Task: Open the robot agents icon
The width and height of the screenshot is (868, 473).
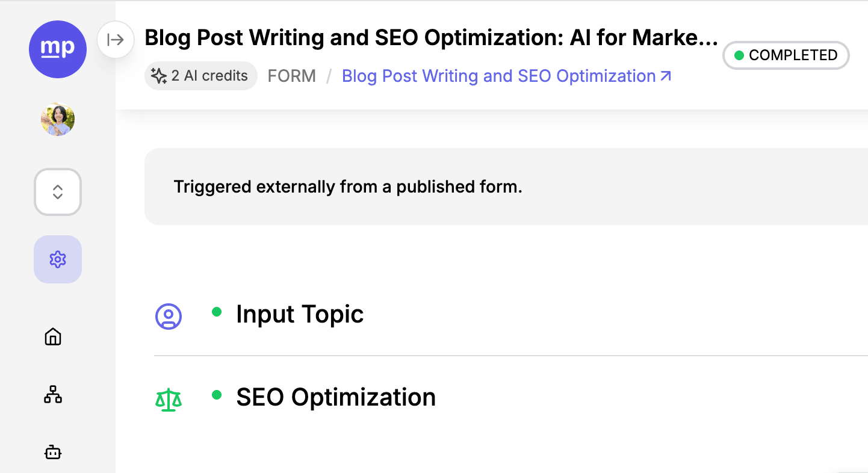Action: click(53, 452)
